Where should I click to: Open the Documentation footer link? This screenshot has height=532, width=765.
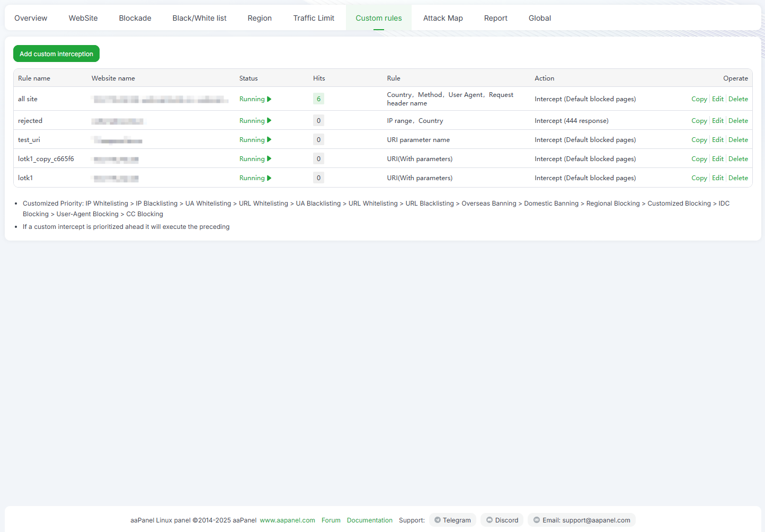(369, 520)
